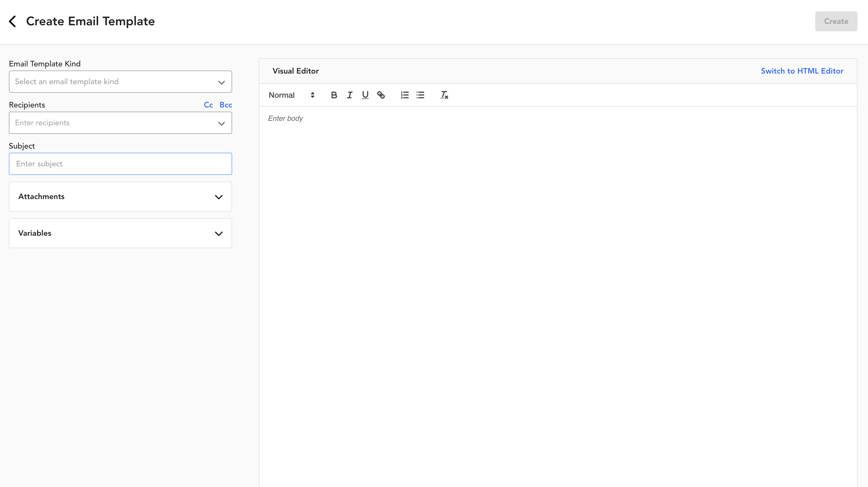Click the Subject input field
This screenshot has height=487, width=868.
pyautogui.click(x=121, y=164)
